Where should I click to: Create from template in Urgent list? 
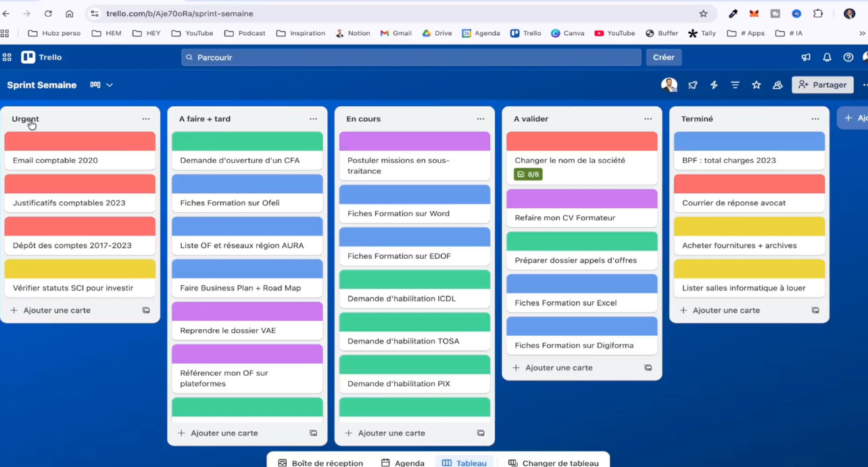pyautogui.click(x=146, y=310)
